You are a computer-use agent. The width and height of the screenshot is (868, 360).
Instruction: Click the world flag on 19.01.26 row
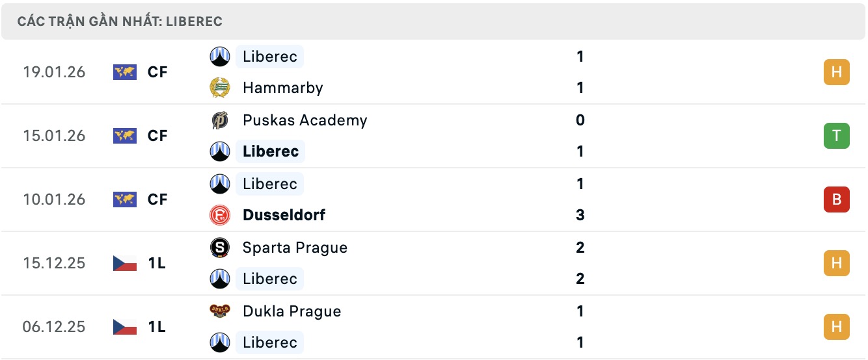coord(125,72)
